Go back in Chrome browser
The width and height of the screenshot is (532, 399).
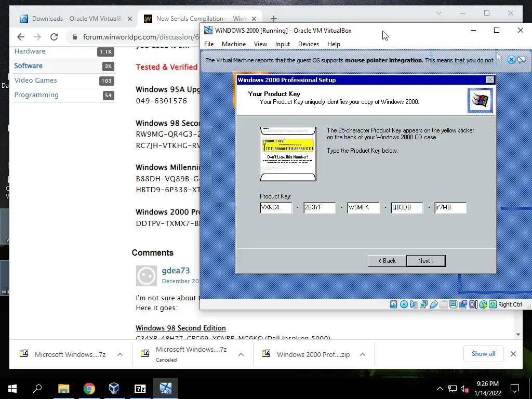(x=21, y=37)
